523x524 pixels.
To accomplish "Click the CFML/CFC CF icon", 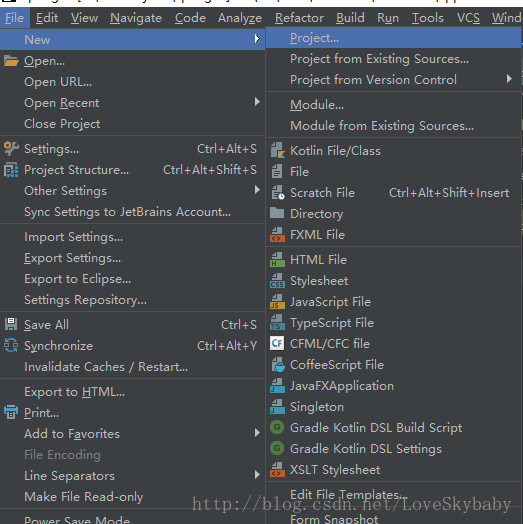I will [277, 344].
